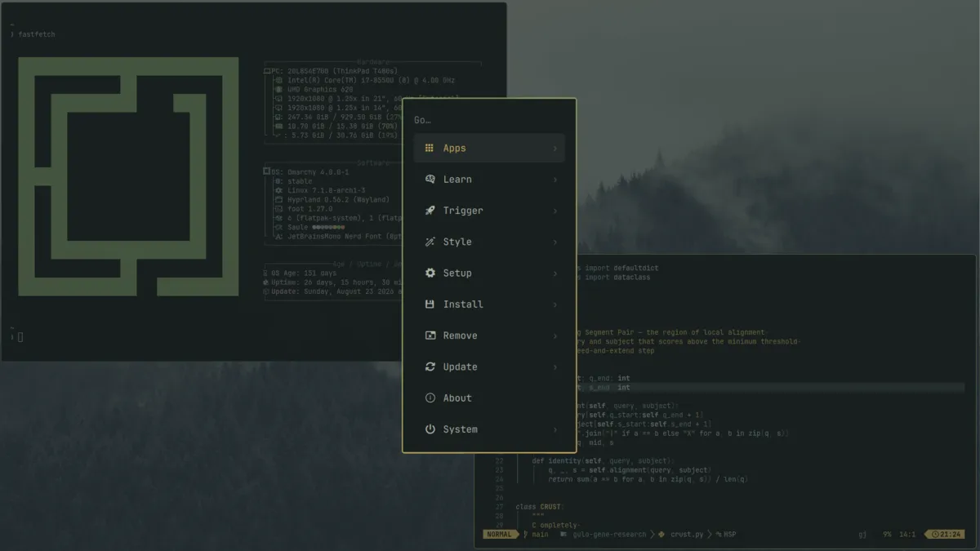Click line number 24 in Neovim gutter

[x=499, y=479]
